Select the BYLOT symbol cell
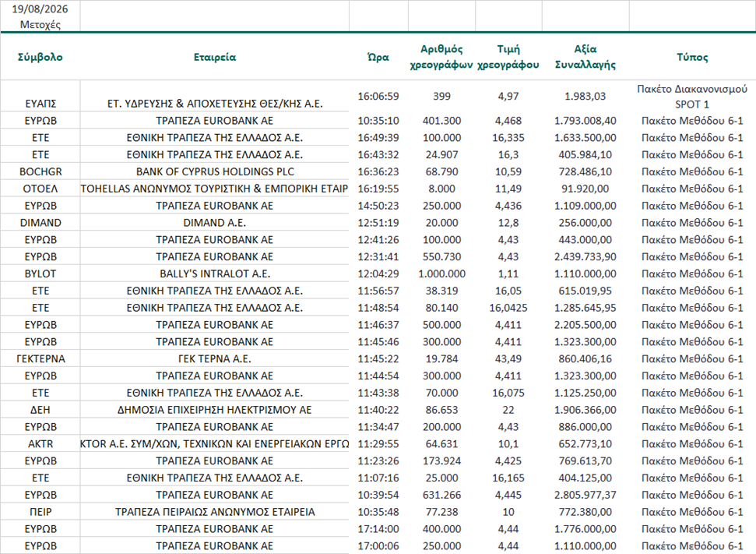 tap(40, 273)
